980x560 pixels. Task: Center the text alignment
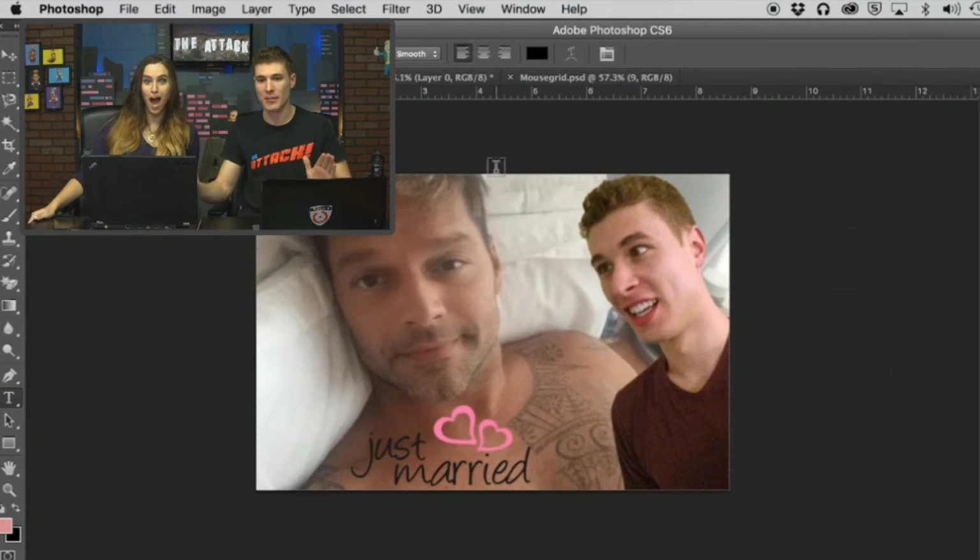(484, 54)
